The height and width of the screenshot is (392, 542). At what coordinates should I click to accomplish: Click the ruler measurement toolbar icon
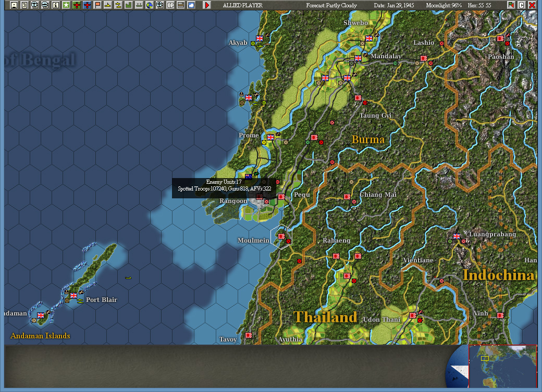(179, 5)
